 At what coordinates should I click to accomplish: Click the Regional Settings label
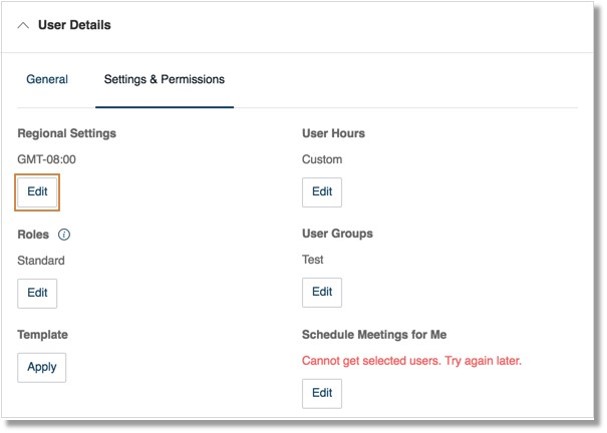tap(67, 133)
